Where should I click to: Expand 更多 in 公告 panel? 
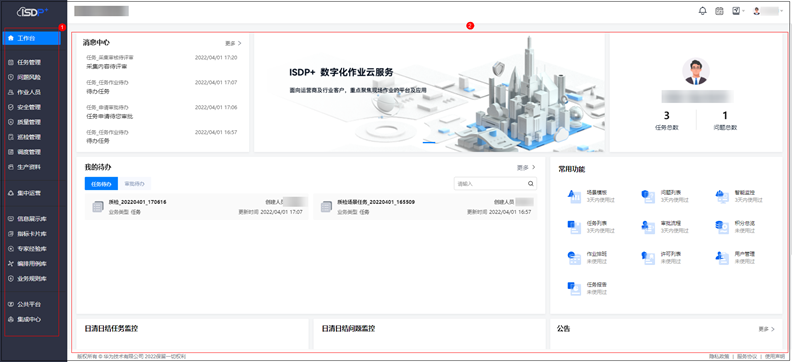point(766,329)
